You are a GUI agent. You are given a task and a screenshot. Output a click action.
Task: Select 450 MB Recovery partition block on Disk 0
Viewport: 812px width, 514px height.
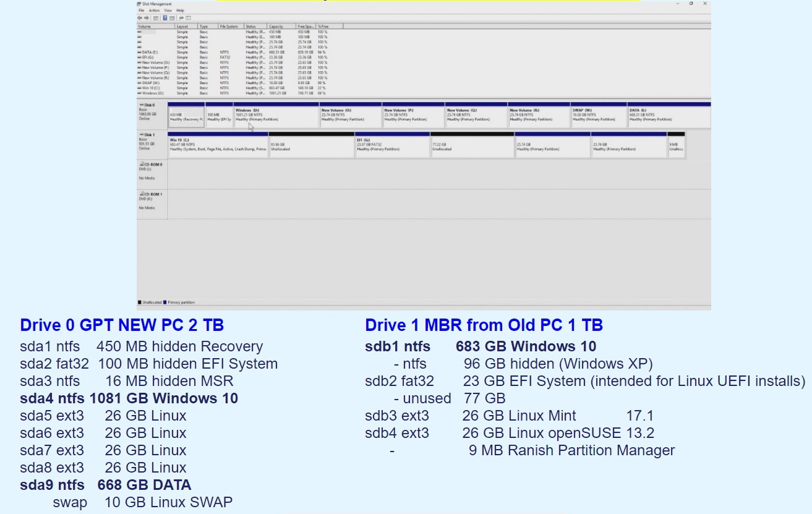(186, 115)
